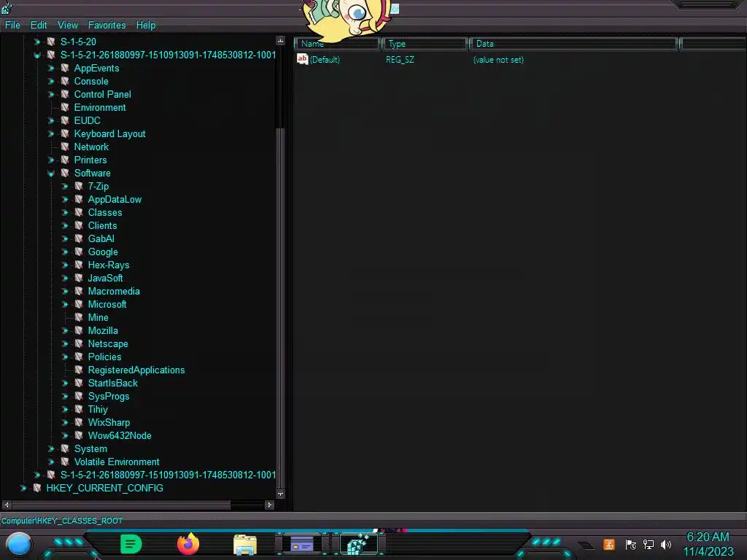Open the volume speaker tray icon

tap(666, 544)
